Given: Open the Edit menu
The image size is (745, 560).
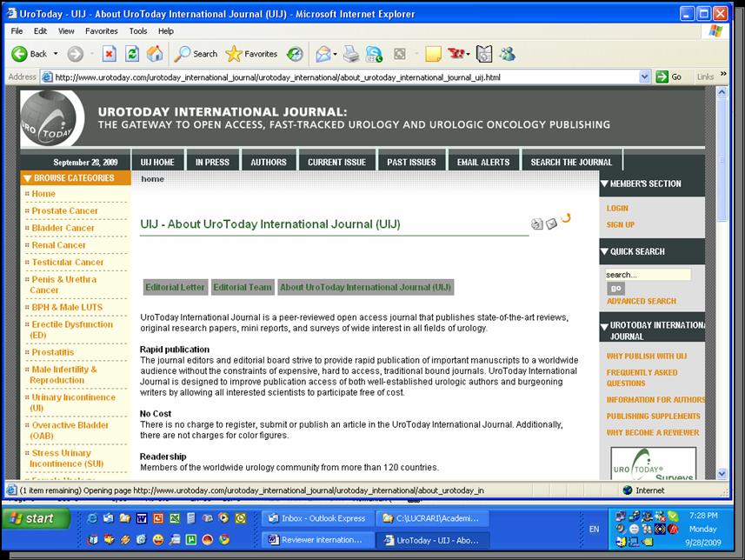Looking at the screenshot, I should [40, 31].
